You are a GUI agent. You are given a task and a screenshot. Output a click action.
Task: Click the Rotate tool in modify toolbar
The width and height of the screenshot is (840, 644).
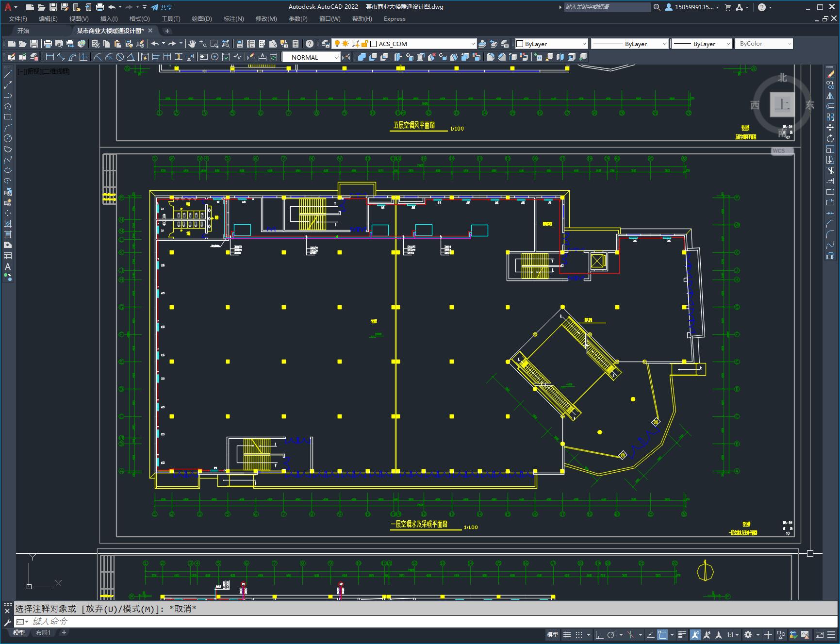(830, 138)
